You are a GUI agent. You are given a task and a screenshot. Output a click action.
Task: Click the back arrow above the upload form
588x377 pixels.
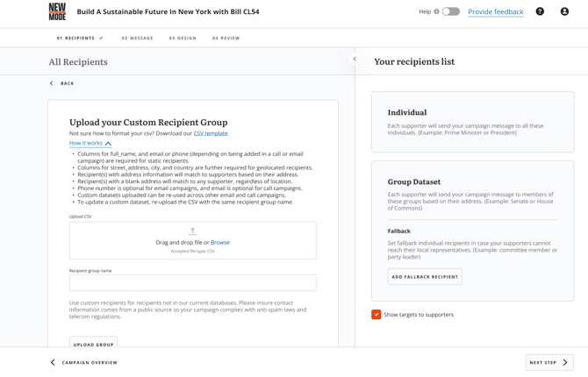pyautogui.click(x=52, y=83)
